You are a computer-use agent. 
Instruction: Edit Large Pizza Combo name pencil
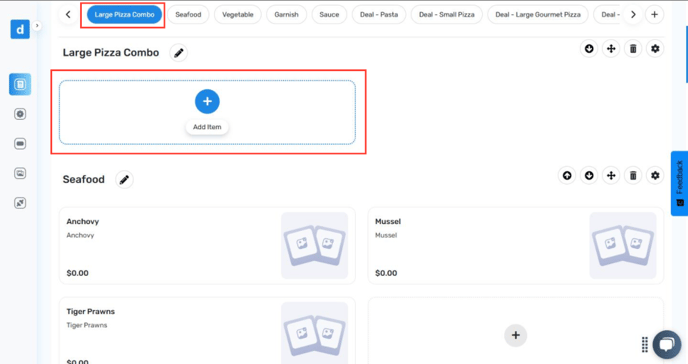pos(179,53)
